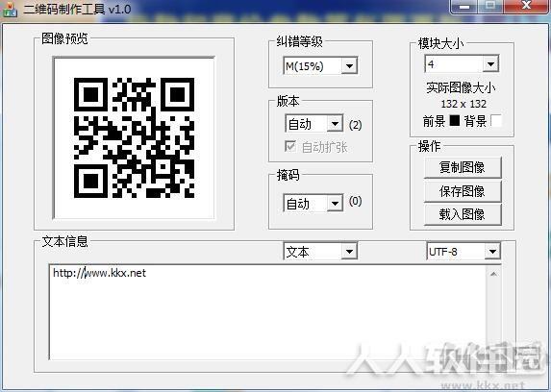
Task: Open the 文本 type dropdown
Action: pos(320,251)
